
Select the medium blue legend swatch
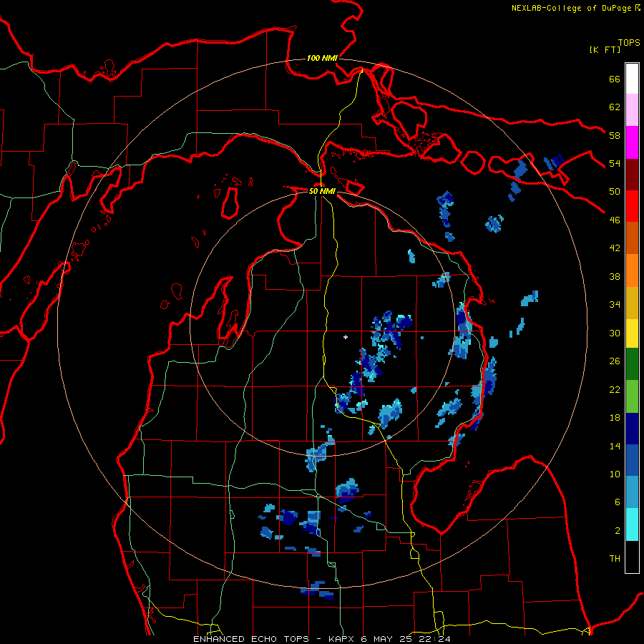point(632,460)
